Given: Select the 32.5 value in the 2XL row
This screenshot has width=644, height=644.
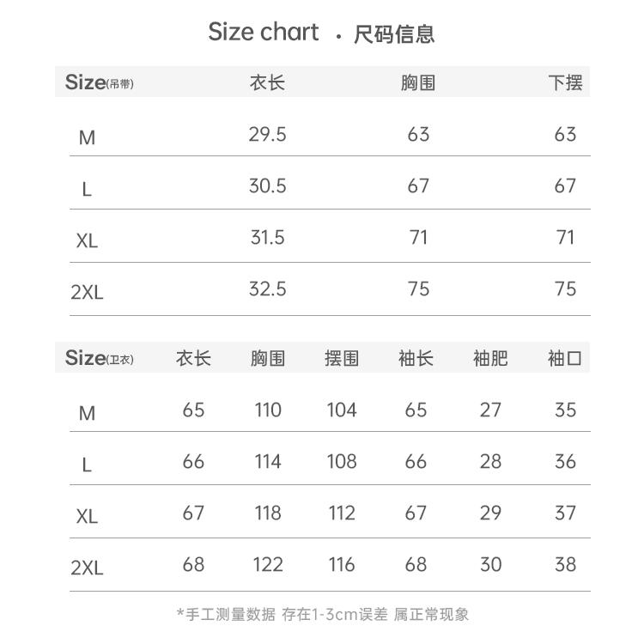Looking at the screenshot, I should pos(267,289).
